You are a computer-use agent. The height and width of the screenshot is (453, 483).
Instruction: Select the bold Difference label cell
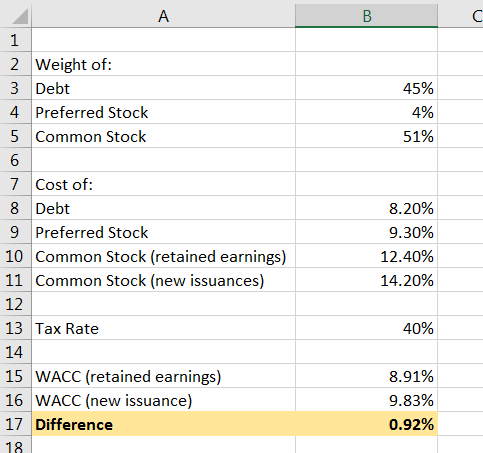pyautogui.click(x=163, y=424)
